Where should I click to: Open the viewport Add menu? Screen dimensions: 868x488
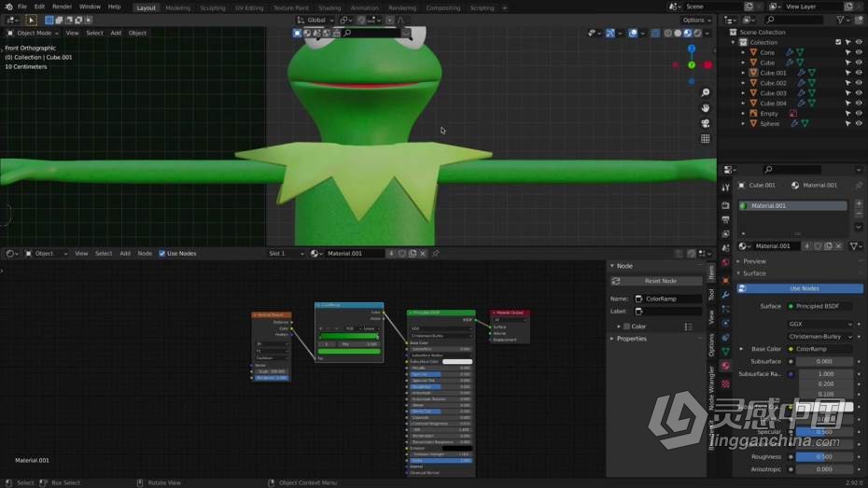coord(116,34)
